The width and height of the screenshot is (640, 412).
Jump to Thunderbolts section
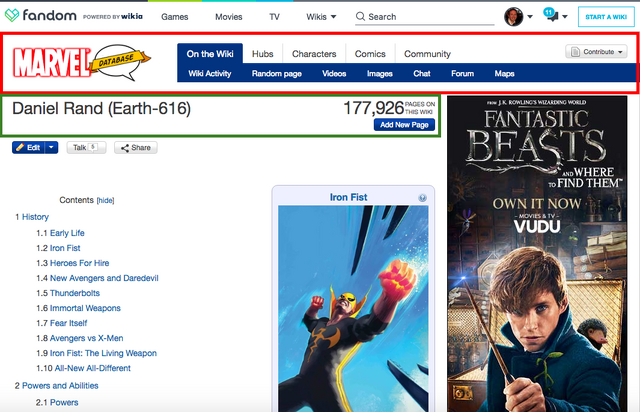point(75,293)
